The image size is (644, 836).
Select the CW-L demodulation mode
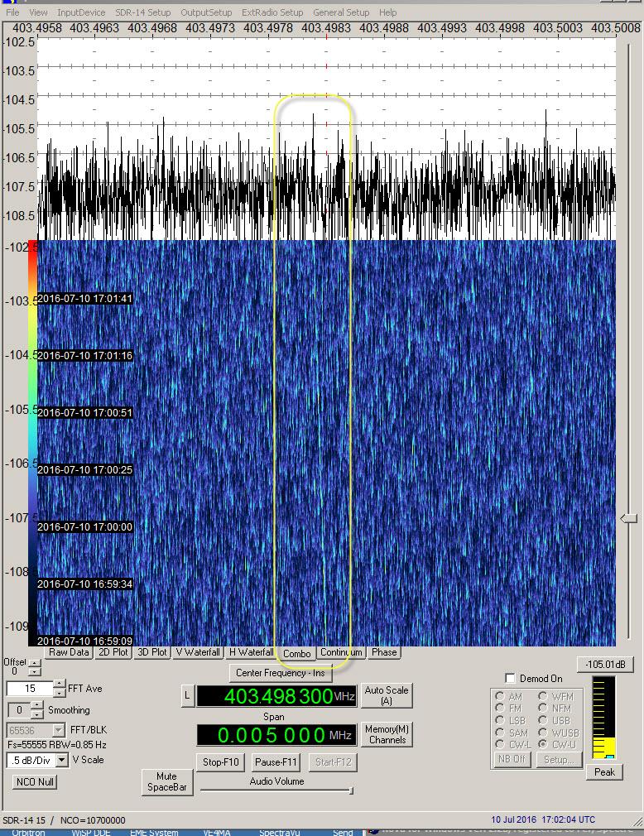(x=500, y=744)
